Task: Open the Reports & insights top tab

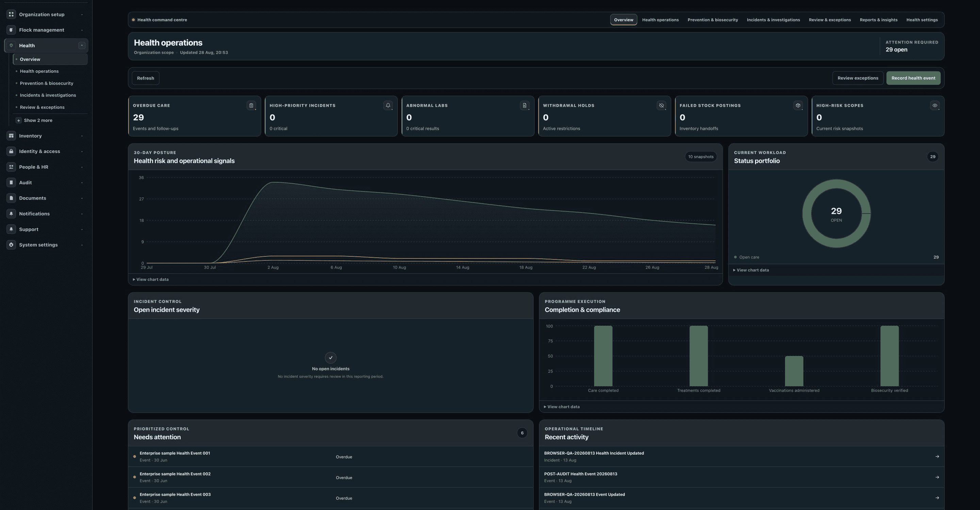Action: pyautogui.click(x=878, y=20)
